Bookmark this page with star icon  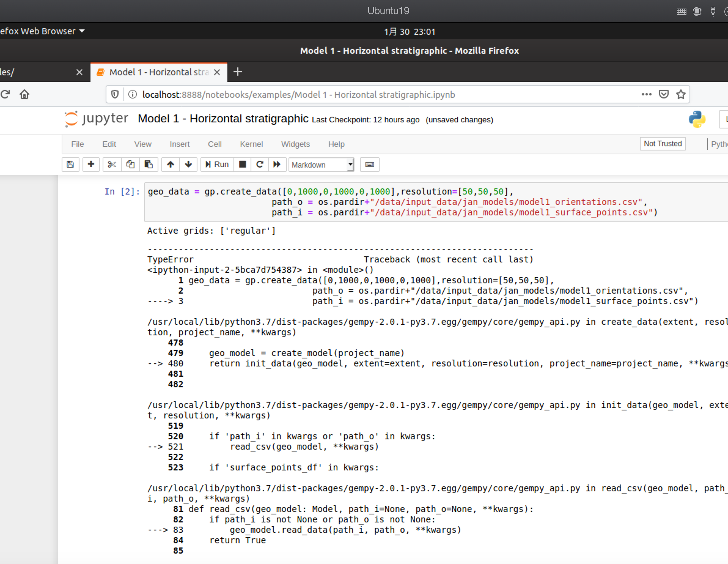click(681, 95)
